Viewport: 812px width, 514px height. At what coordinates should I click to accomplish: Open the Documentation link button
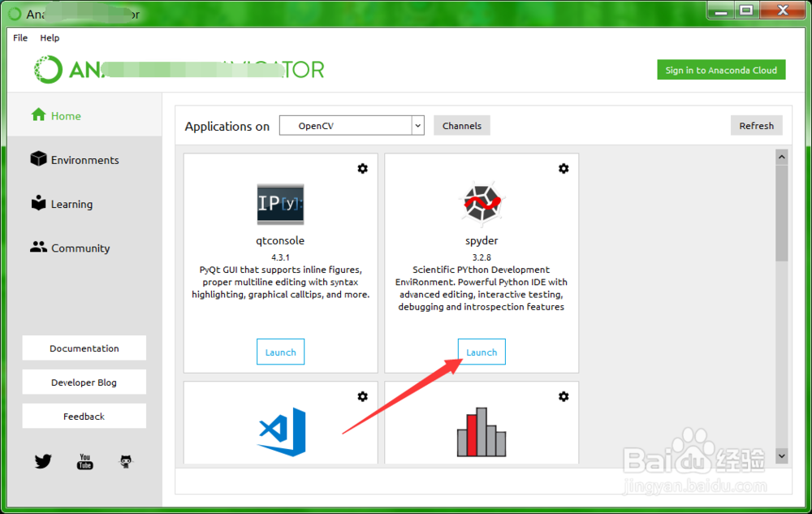pyautogui.click(x=84, y=348)
